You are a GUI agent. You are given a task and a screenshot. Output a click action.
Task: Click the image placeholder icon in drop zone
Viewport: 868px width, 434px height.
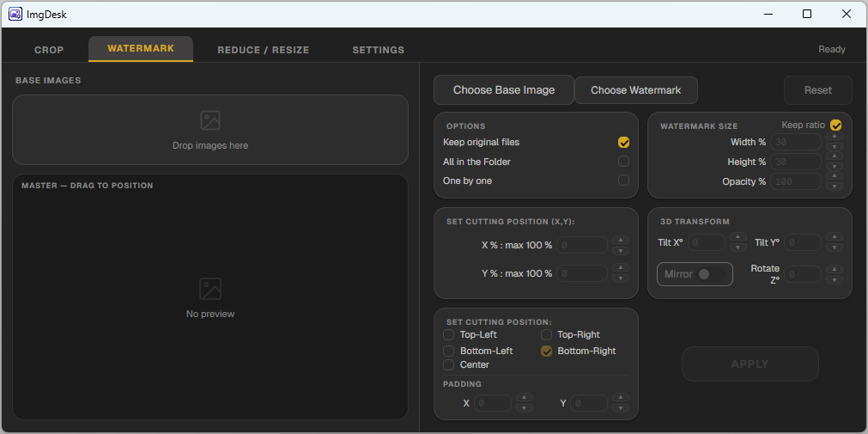point(210,120)
